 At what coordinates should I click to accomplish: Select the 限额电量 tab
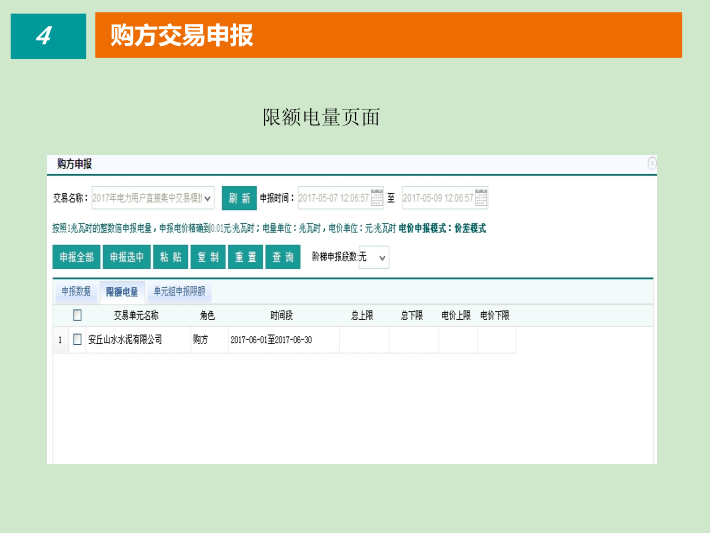(x=122, y=292)
